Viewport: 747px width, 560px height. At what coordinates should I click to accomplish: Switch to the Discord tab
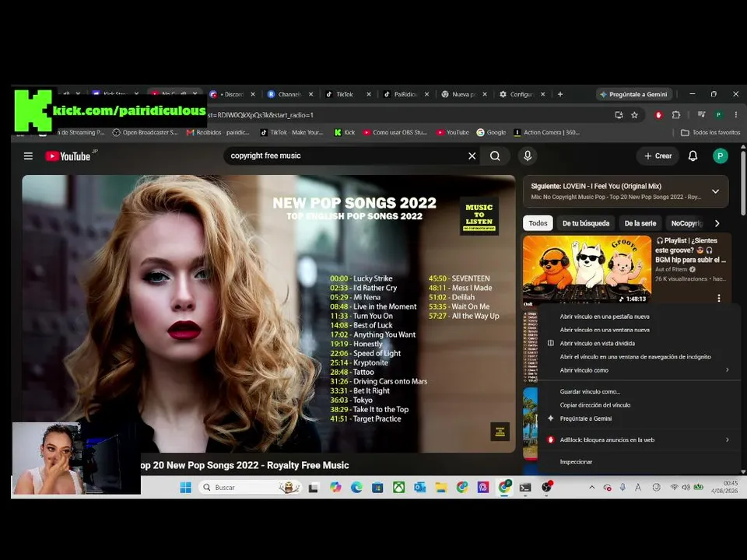coord(232,94)
